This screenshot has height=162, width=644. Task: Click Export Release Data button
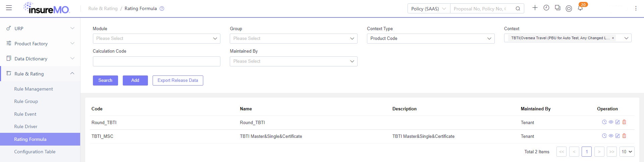(178, 80)
